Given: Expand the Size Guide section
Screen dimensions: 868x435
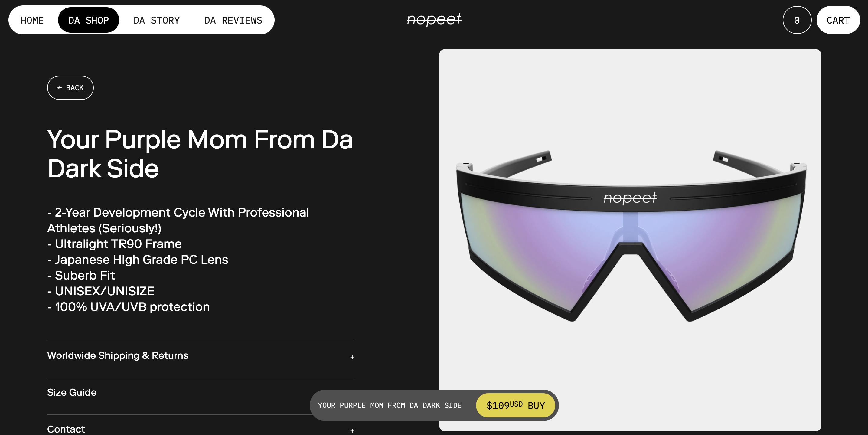Looking at the screenshot, I should click(x=72, y=392).
